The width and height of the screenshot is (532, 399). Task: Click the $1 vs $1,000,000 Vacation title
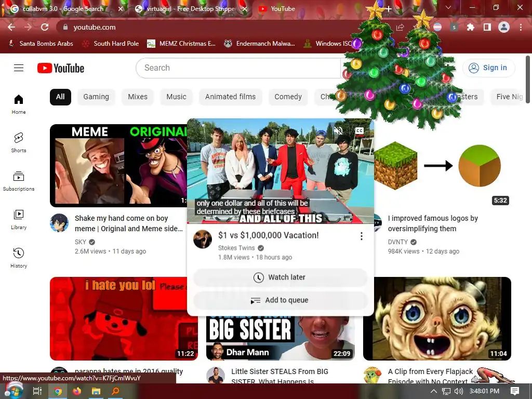click(269, 235)
